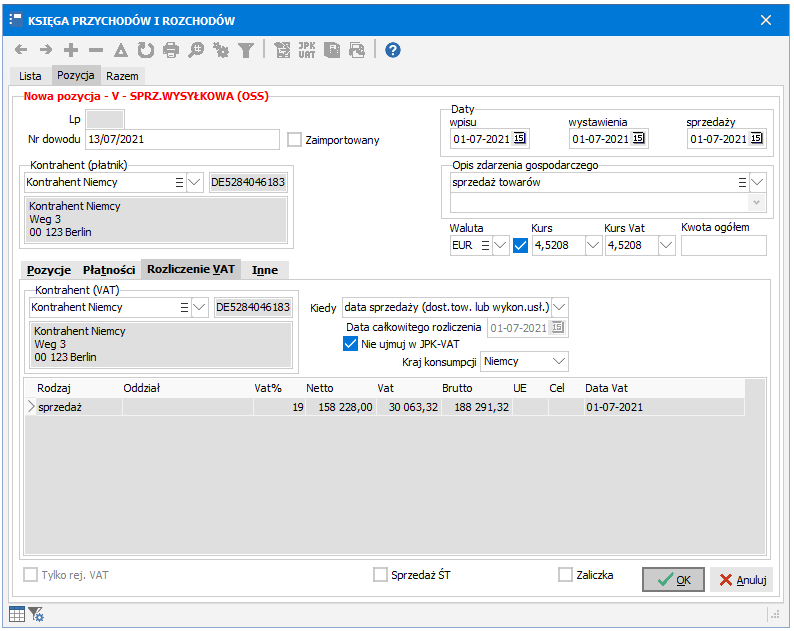Click the Anuluj cancel button
This screenshot has height=631, width=794.
coord(741,580)
